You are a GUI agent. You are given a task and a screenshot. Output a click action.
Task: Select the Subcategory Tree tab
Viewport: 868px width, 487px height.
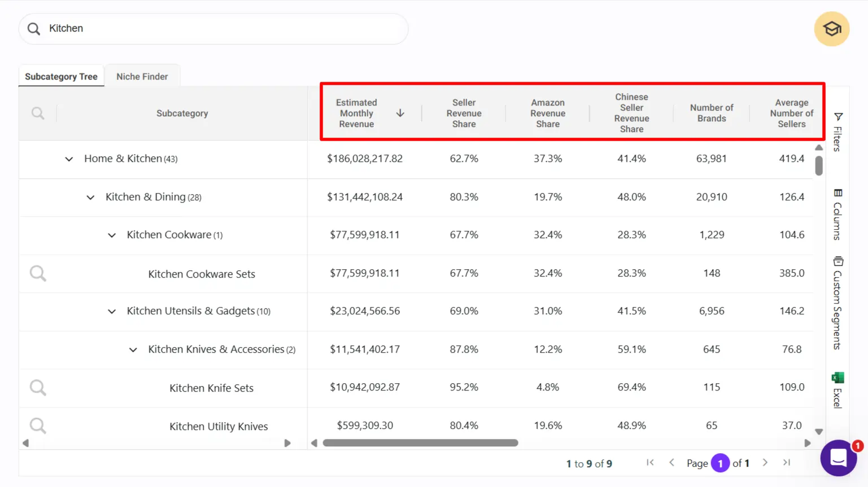(x=61, y=76)
